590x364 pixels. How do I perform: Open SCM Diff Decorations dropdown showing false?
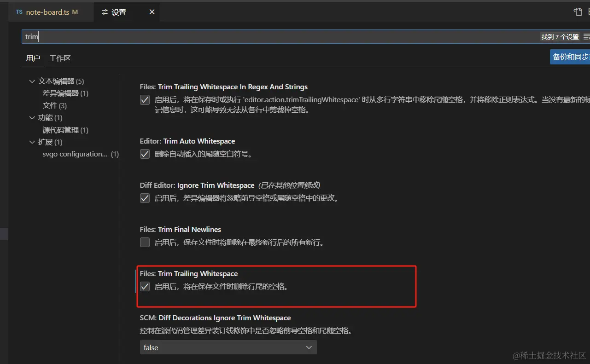coord(228,347)
